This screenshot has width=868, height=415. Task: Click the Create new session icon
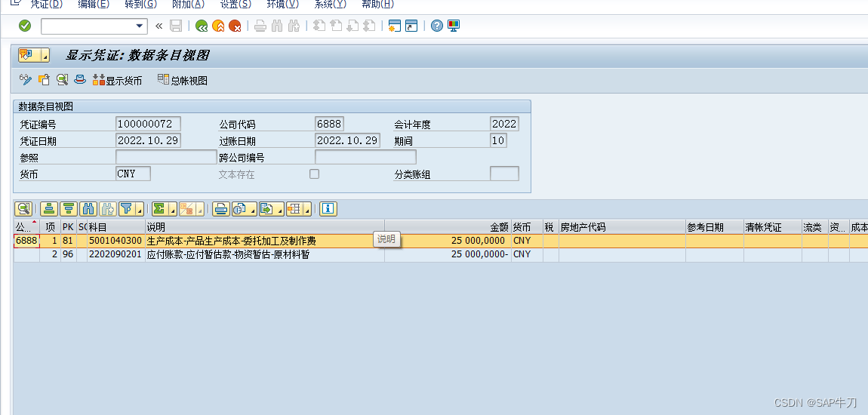(394, 26)
